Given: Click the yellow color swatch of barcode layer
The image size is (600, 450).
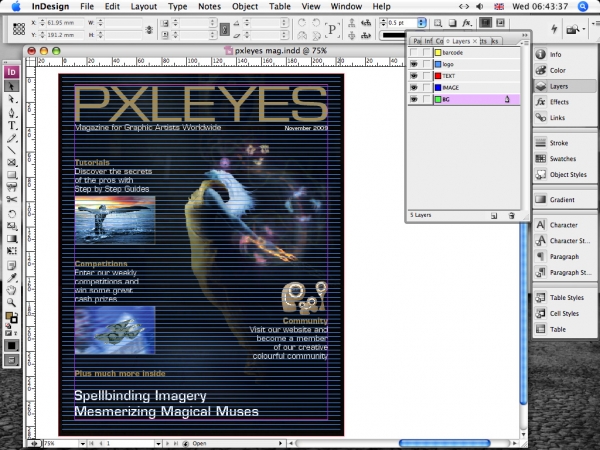Looking at the screenshot, I should click(x=438, y=52).
